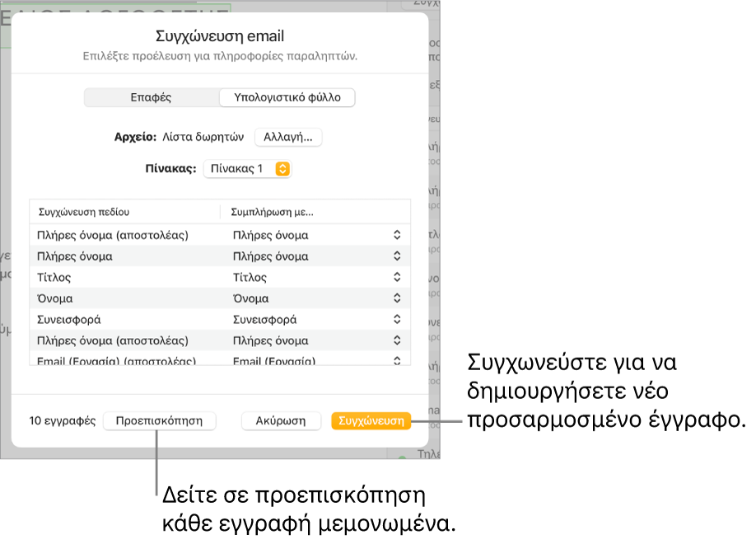The image size is (756, 544).
Task: Expand the Όνομα field mapping dropdown
Action: click(397, 298)
